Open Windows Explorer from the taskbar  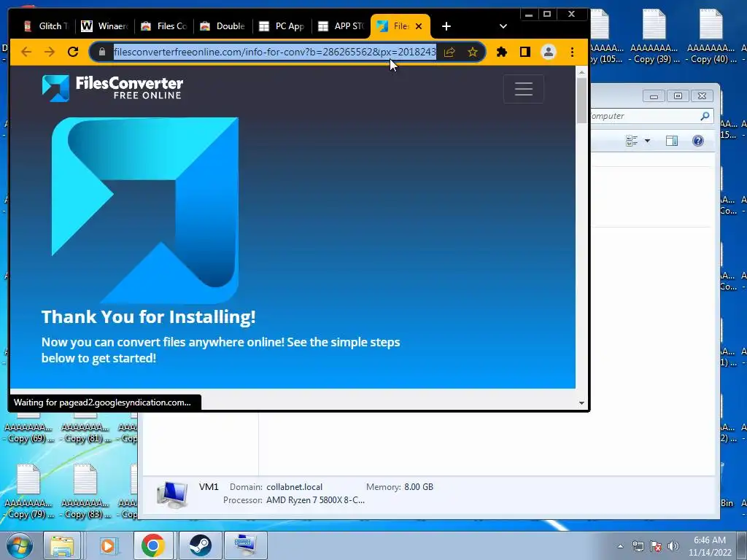coord(63,545)
